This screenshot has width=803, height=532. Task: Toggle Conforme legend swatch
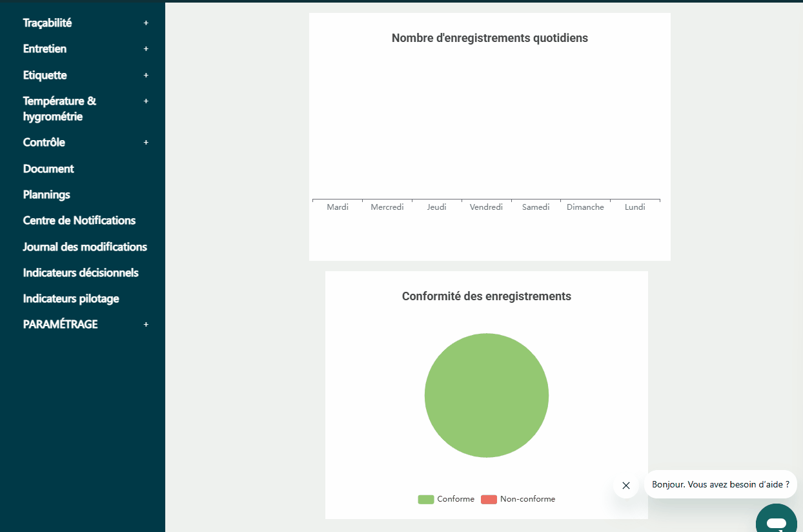point(426,499)
